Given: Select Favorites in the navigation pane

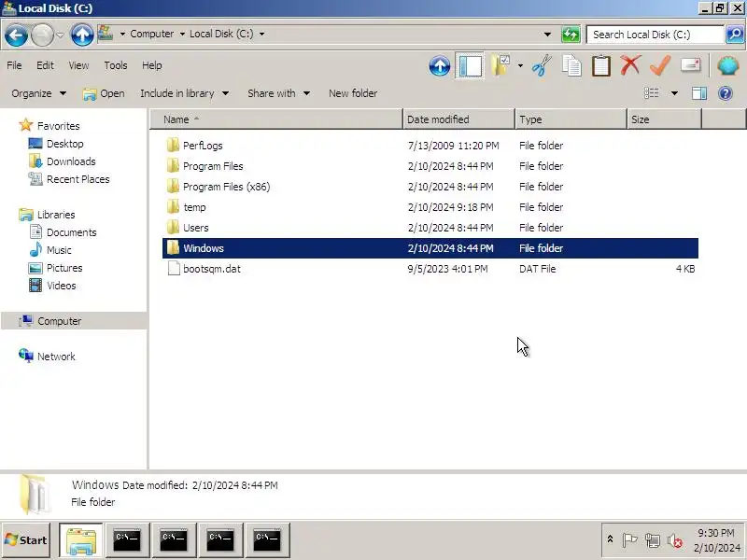Looking at the screenshot, I should point(58,126).
